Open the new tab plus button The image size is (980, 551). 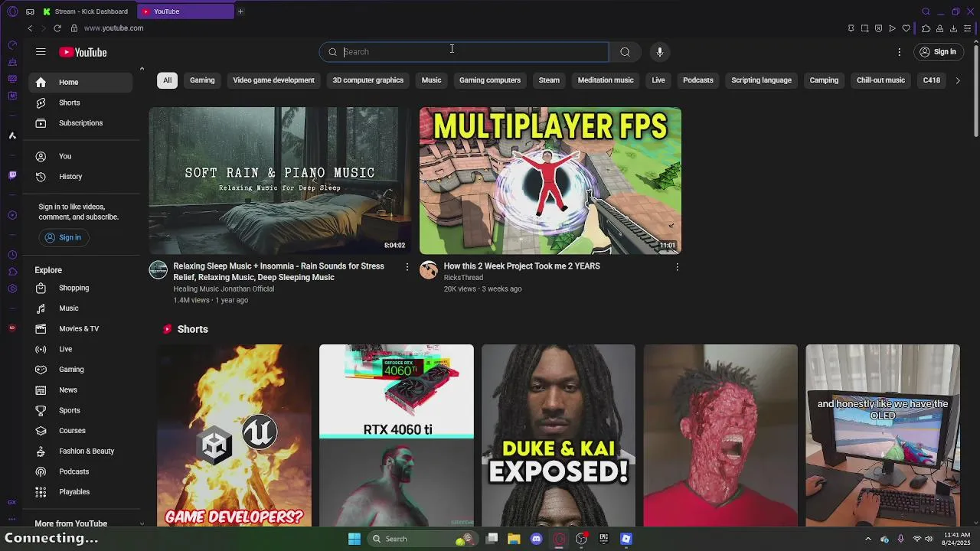(240, 11)
